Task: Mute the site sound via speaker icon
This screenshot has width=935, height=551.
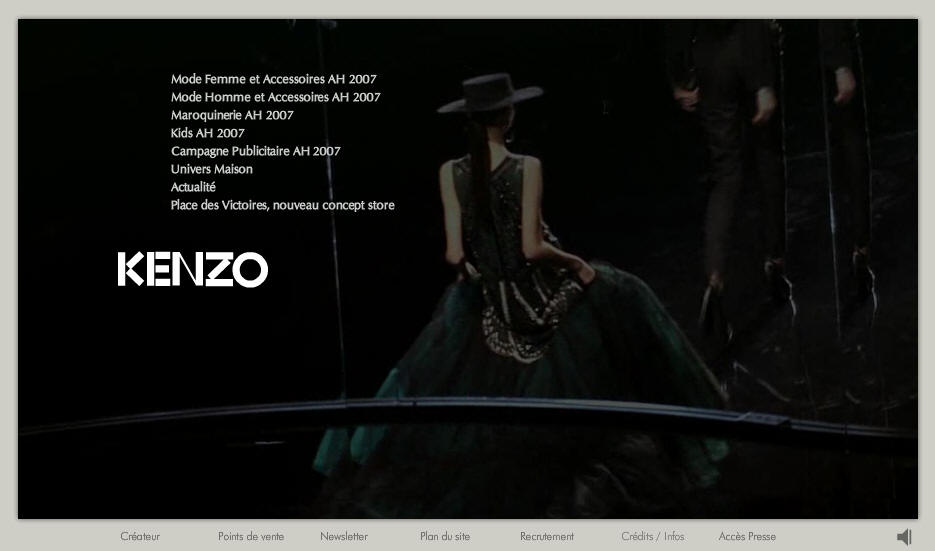Action: pos(905,537)
